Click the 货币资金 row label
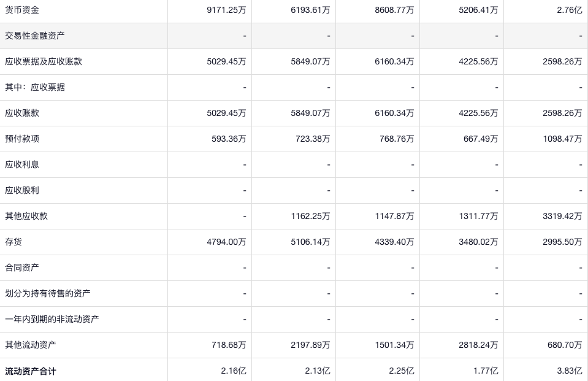Screen dimensions: 588x381 [22, 10]
